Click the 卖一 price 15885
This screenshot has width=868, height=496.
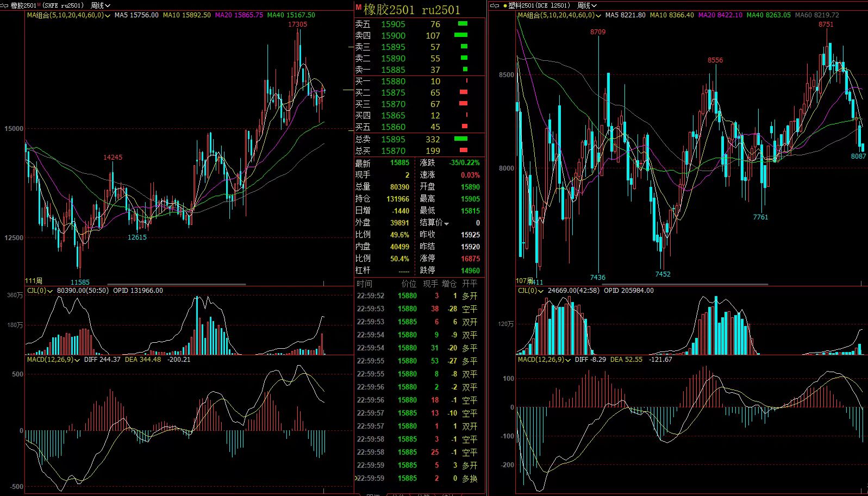point(393,70)
